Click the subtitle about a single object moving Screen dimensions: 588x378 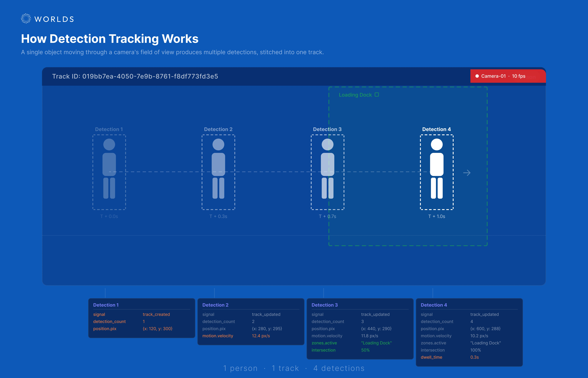[173, 52]
